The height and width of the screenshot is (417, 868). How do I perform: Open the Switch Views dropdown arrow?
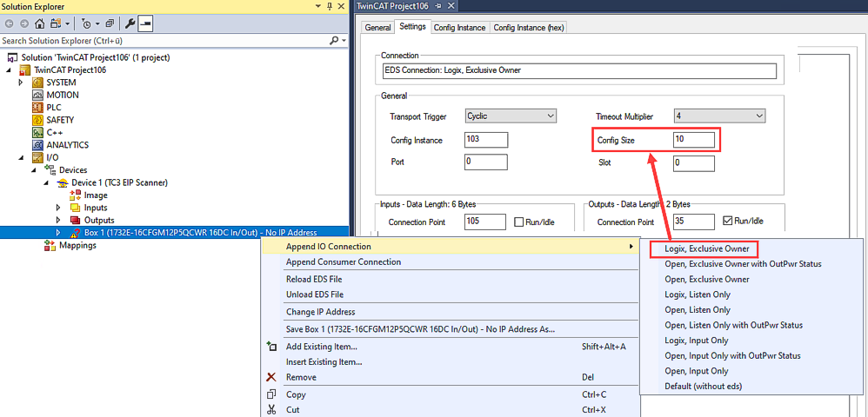pyautogui.click(x=67, y=23)
